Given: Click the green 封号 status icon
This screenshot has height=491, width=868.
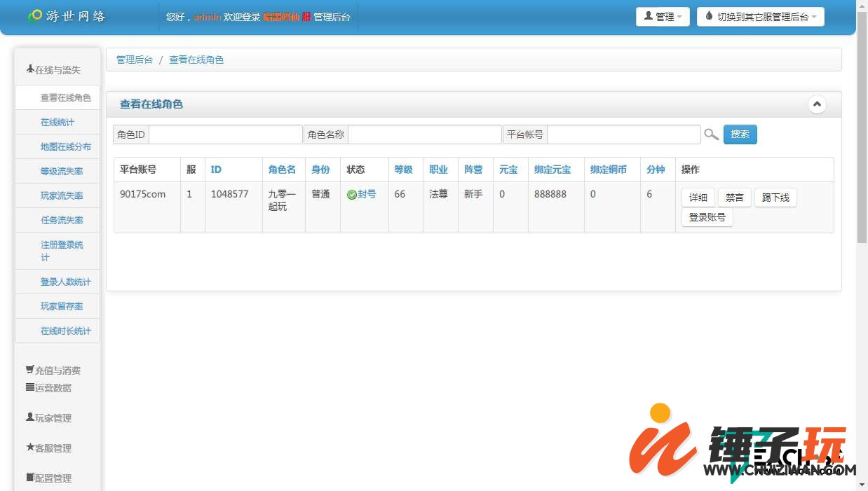Looking at the screenshot, I should (351, 195).
